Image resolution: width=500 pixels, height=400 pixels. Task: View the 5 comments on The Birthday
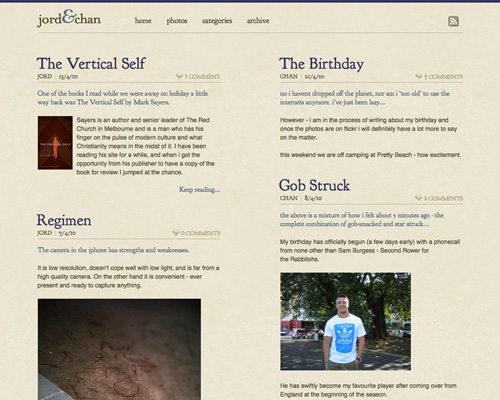443,76
